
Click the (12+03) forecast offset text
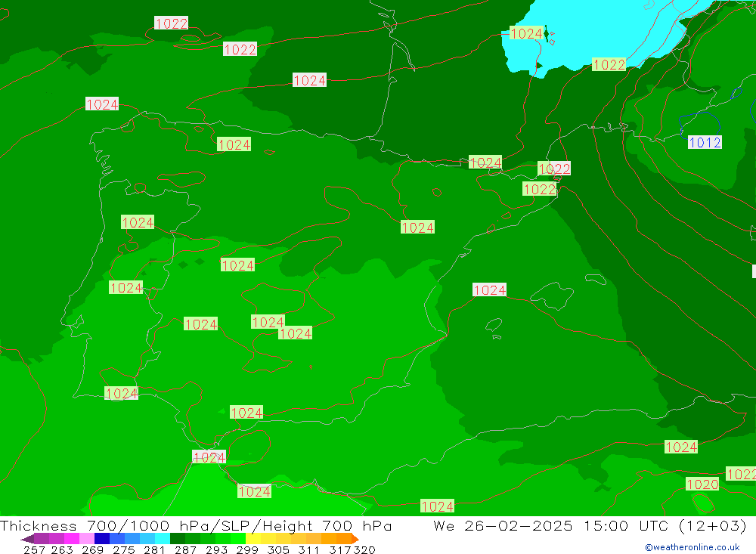click(713, 525)
